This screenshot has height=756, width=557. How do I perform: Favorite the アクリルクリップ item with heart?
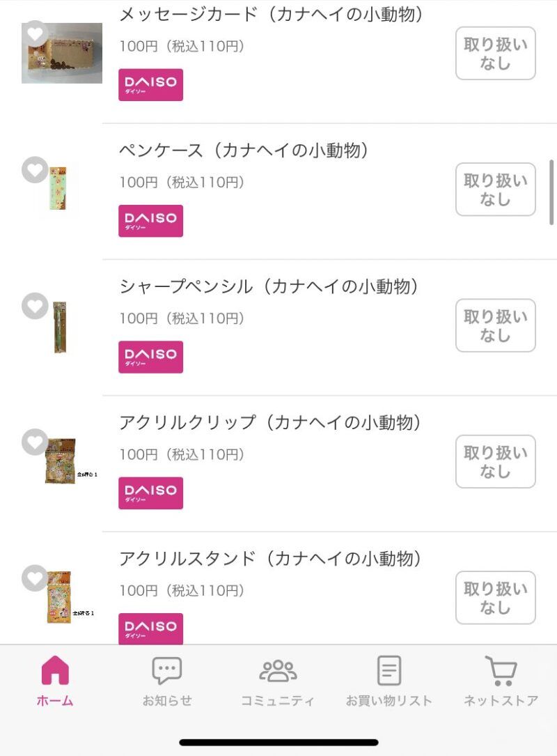click(x=35, y=442)
